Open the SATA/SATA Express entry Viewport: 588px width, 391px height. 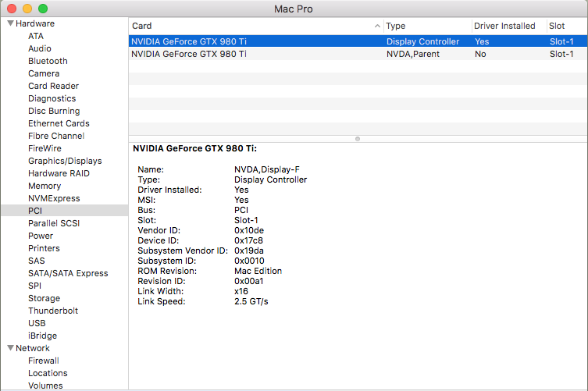click(x=68, y=273)
